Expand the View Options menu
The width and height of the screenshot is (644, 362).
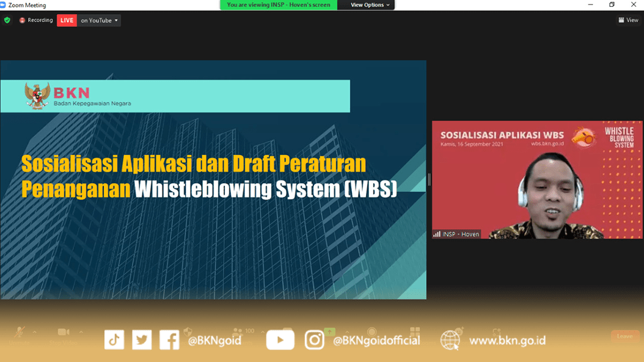click(370, 5)
